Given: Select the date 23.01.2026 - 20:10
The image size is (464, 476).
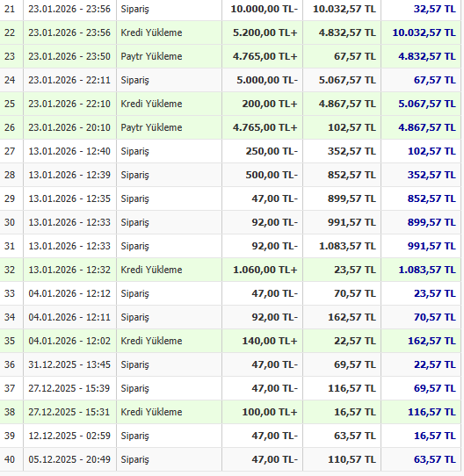Looking at the screenshot, I should click(x=69, y=127).
